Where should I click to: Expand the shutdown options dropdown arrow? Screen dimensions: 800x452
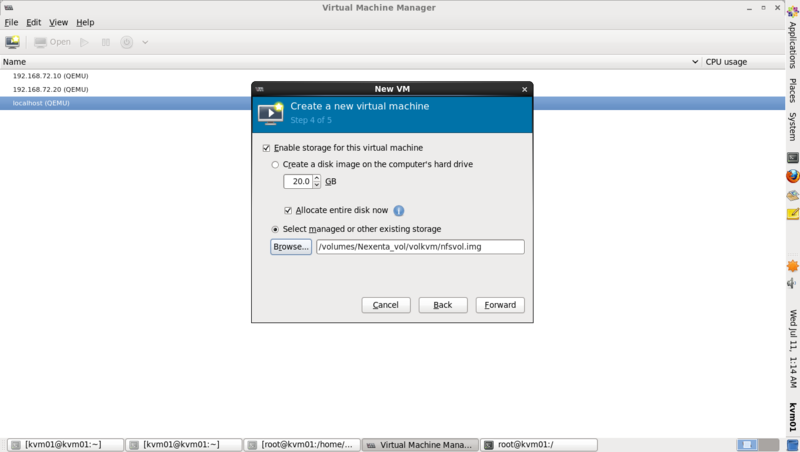(145, 42)
